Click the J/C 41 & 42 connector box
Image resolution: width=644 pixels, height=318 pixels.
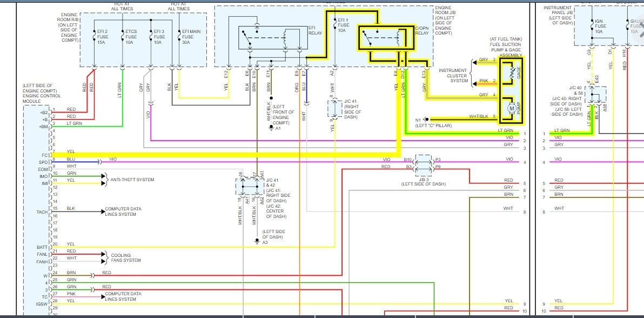[x=250, y=187]
